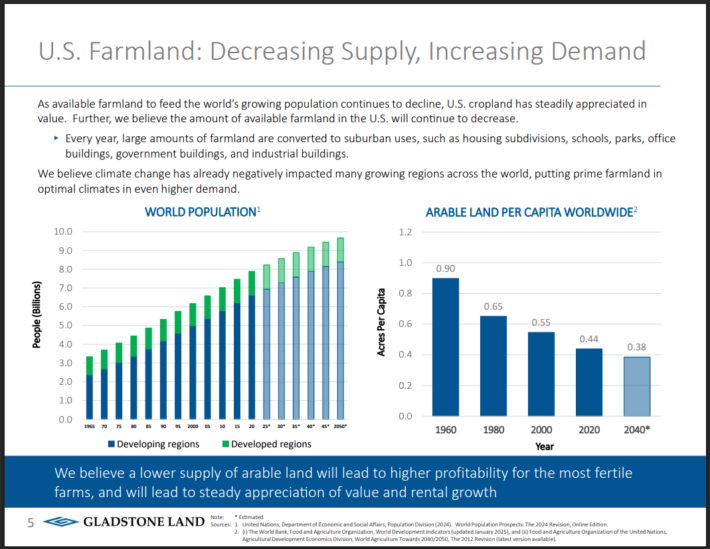Select the WORLD POPULATION chart title

(202, 211)
